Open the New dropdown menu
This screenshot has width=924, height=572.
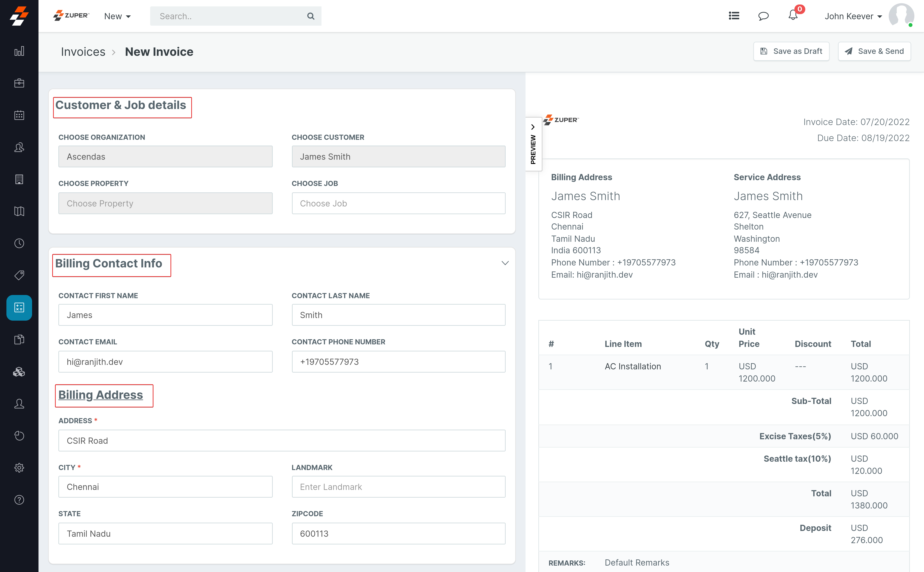pos(117,16)
